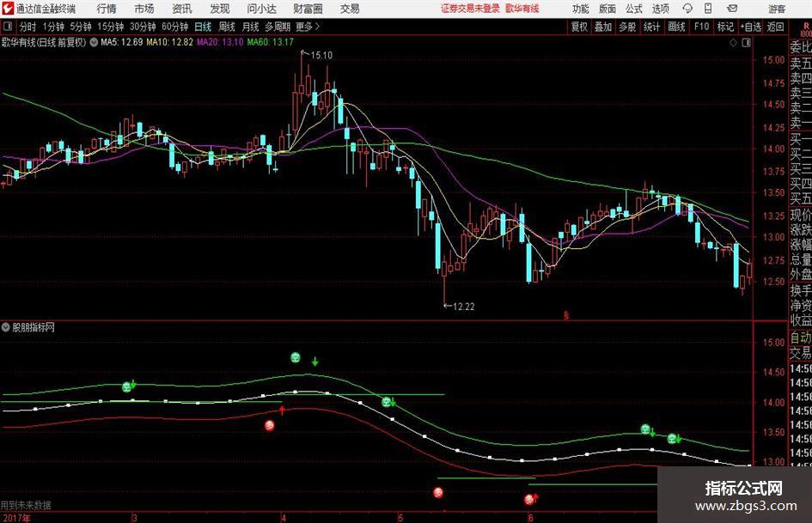The image size is (812, 523).
Task: Open the 问小达 menu
Action: 261,9
